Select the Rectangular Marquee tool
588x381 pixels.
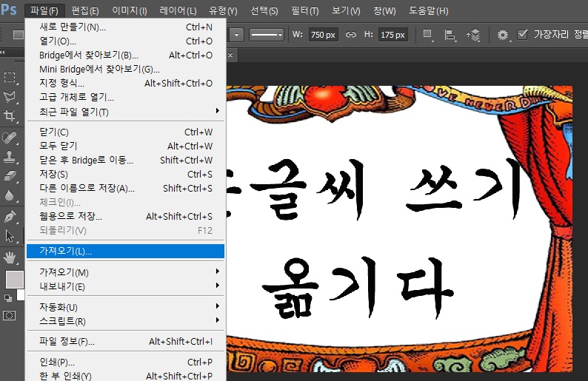pyautogui.click(x=10, y=77)
